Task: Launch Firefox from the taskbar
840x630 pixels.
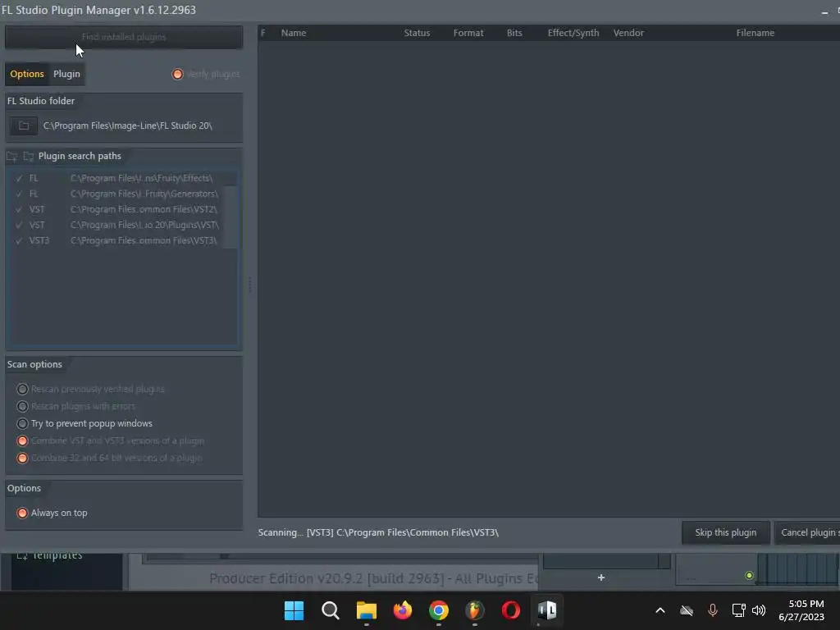Action: click(402, 610)
